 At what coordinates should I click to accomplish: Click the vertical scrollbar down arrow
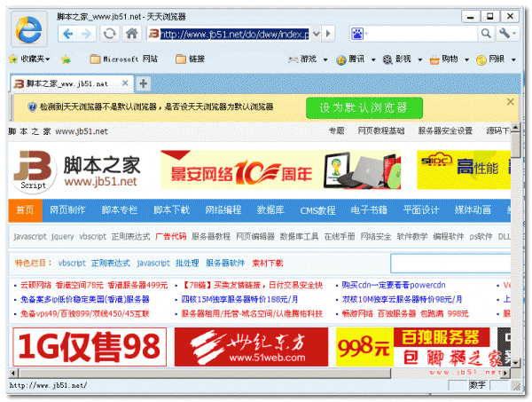click(516, 363)
